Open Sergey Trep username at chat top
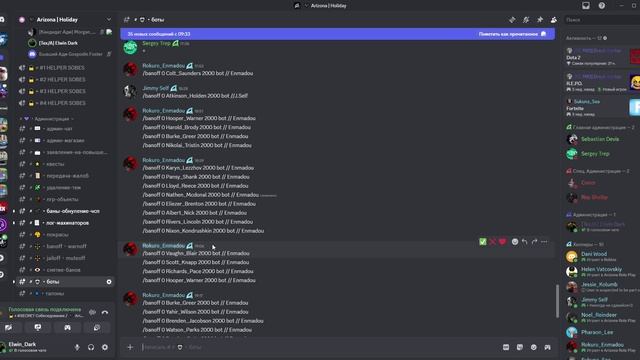 [x=156, y=43]
